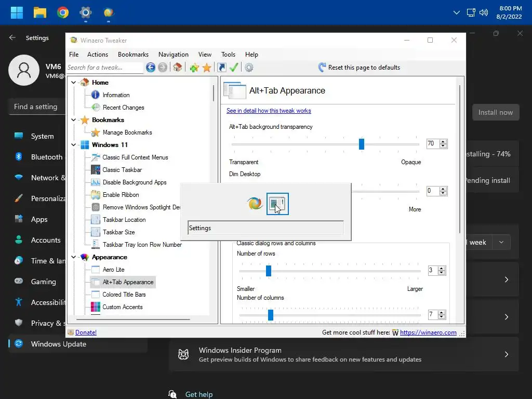Screen dimensions: 532x399
Task: Click the Dim Desktop value box showing 0
Action: (x=433, y=191)
